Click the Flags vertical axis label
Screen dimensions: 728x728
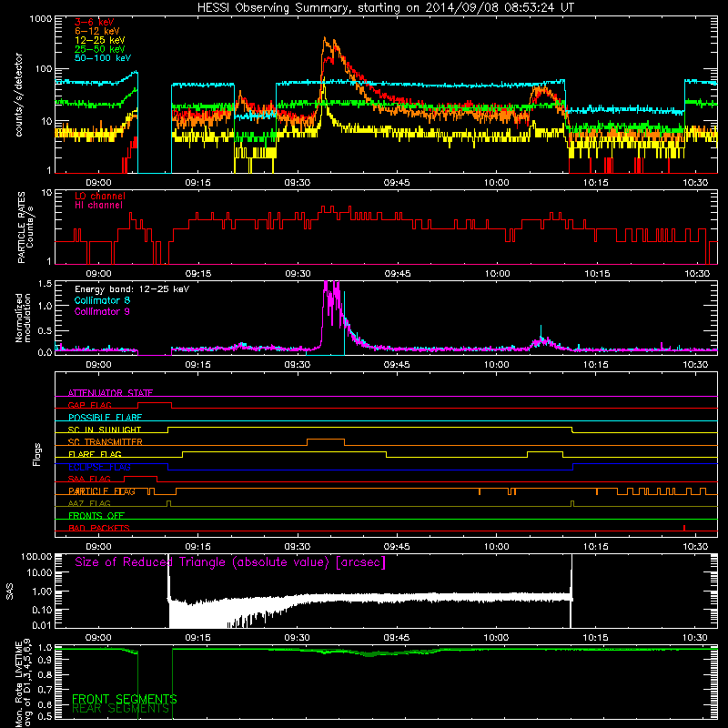[37, 454]
